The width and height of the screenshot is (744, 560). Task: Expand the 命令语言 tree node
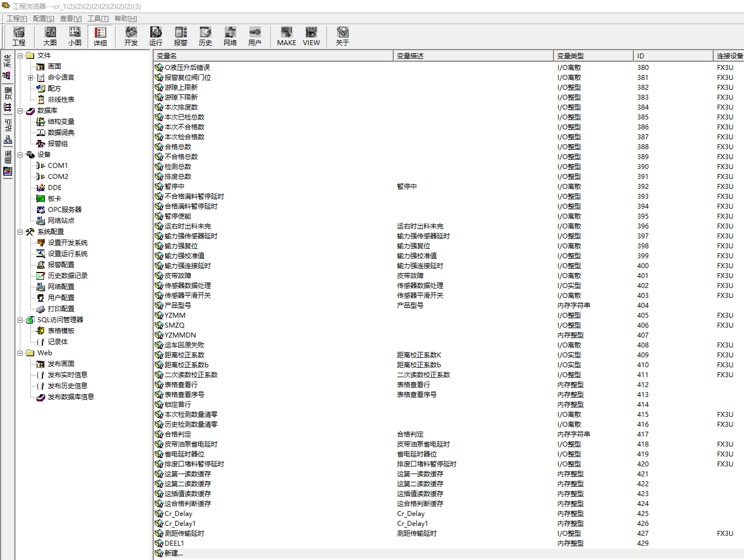pos(31,78)
